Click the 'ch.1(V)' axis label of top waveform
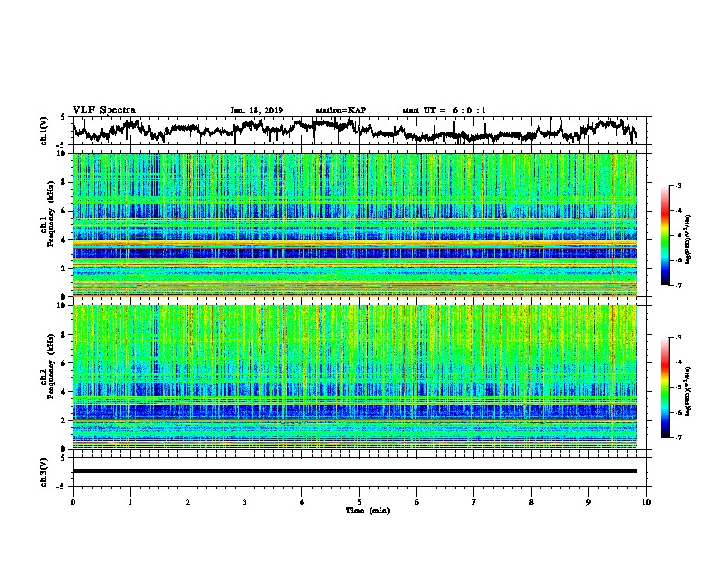The height and width of the screenshot is (563, 728). [x=44, y=131]
